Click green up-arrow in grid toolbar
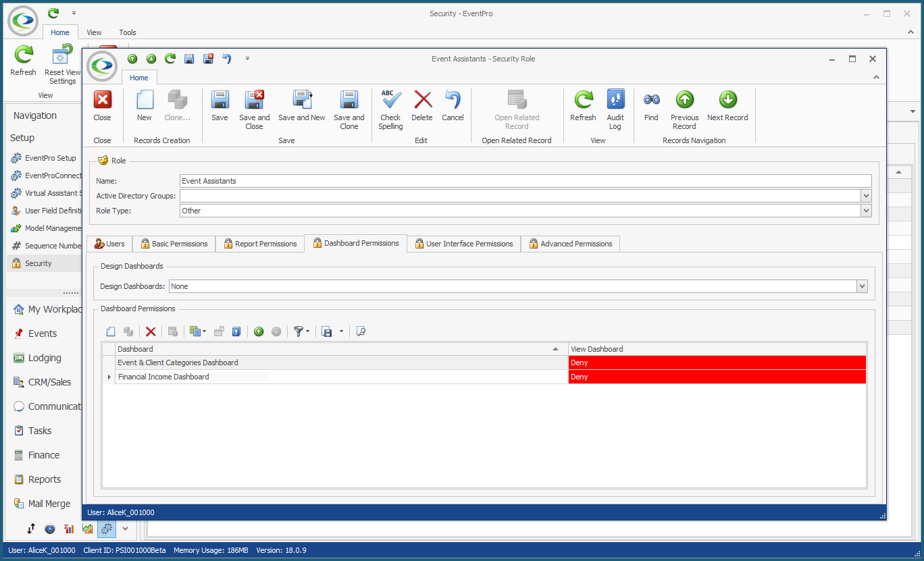Image resolution: width=924 pixels, height=561 pixels. [259, 331]
